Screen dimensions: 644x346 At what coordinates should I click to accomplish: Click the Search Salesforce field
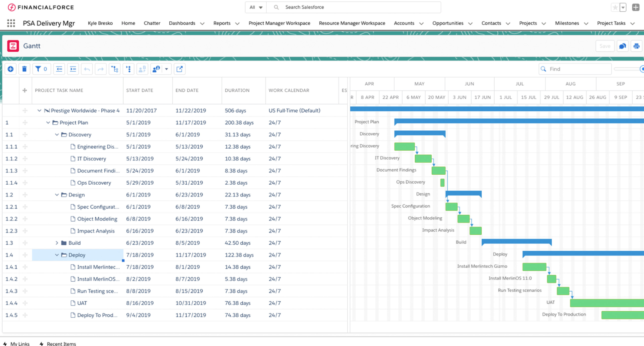pos(354,7)
